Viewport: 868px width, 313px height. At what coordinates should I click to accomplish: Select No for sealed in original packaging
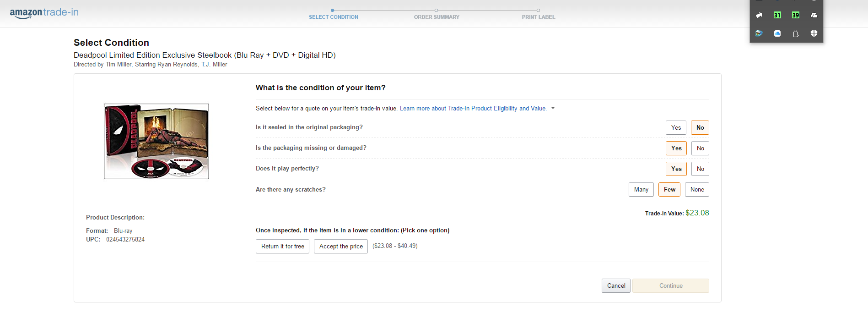700,128
